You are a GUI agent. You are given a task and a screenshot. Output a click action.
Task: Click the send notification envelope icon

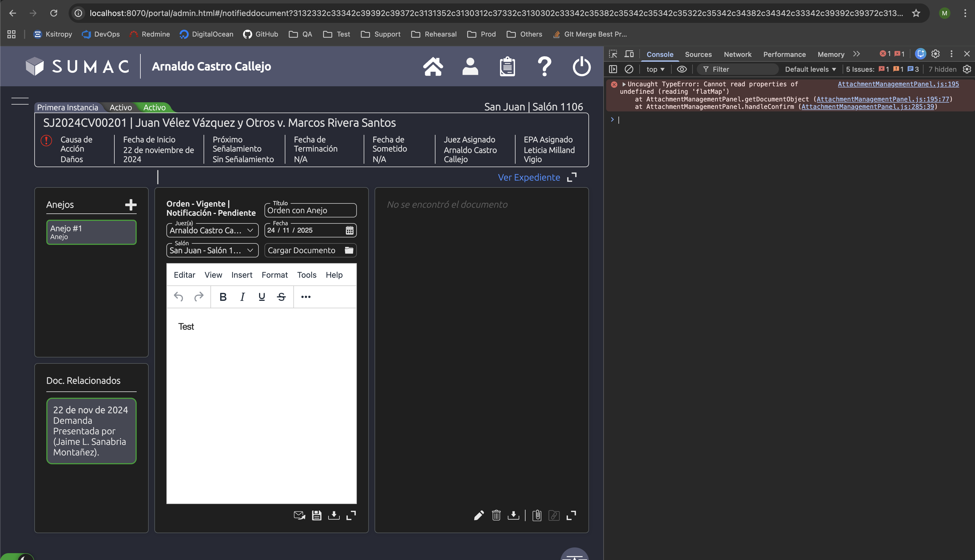pyautogui.click(x=299, y=515)
